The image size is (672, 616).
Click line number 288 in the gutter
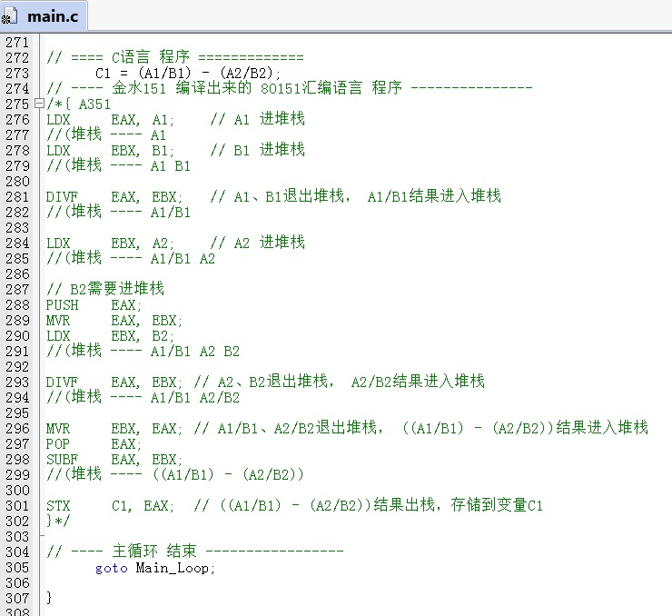pyautogui.click(x=17, y=304)
